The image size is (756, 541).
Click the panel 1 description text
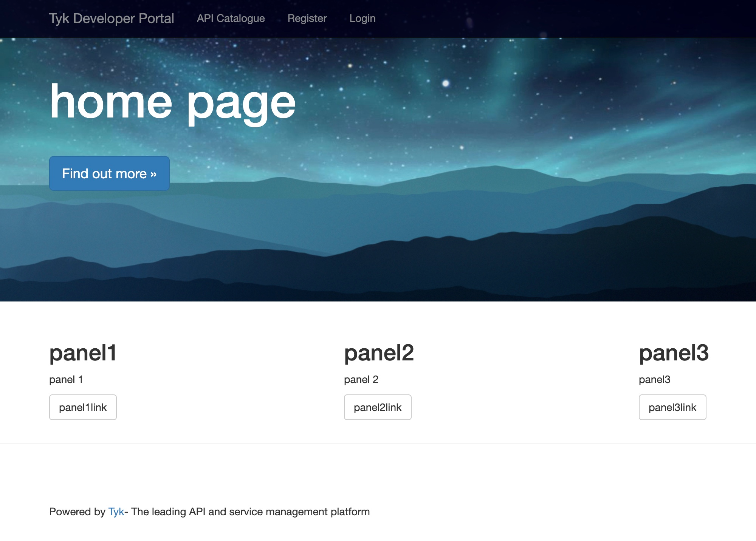pos(66,380)
